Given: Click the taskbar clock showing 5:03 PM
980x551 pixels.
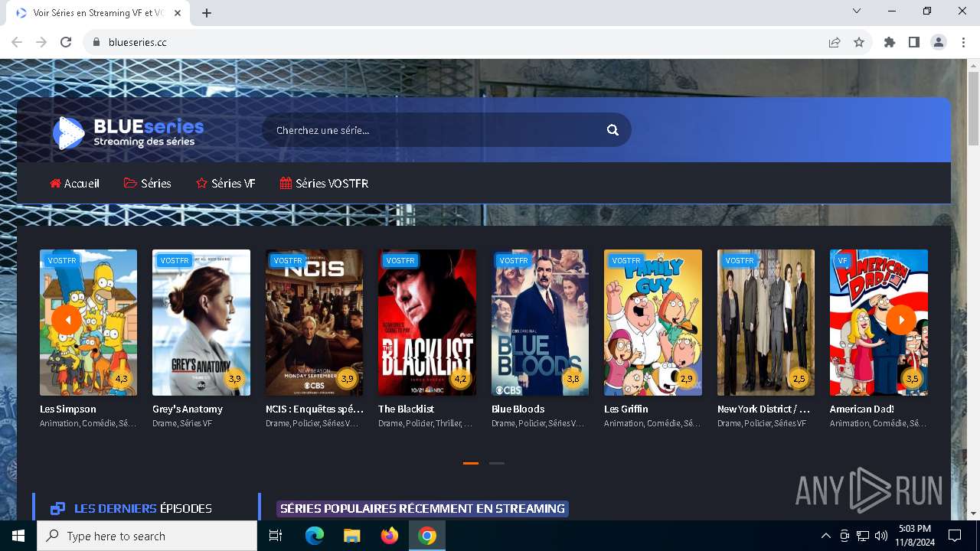Looking at the screenshot, I should [914, 536].
